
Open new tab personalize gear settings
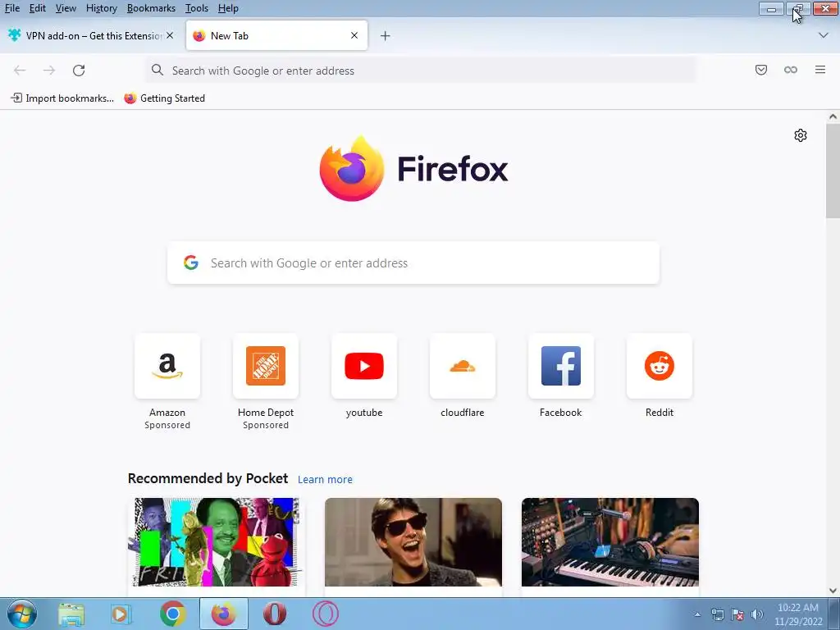coord(801,135)
